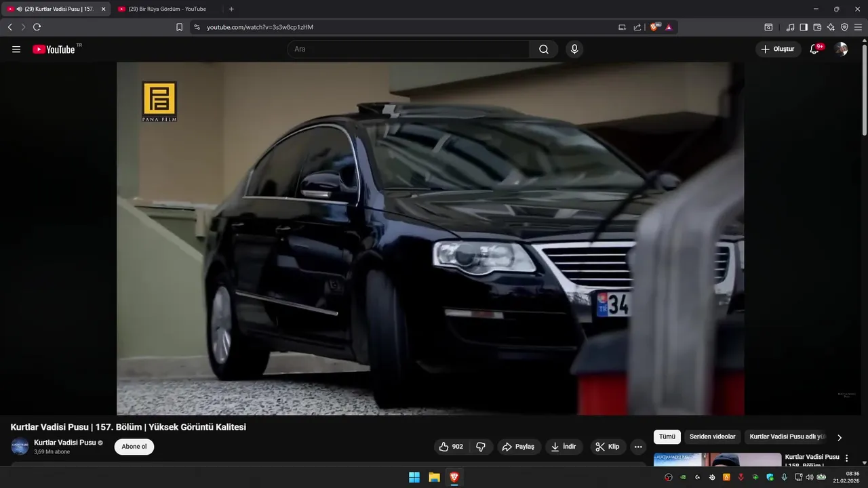Open a new browser tab
868x488 pixels.
231,9
